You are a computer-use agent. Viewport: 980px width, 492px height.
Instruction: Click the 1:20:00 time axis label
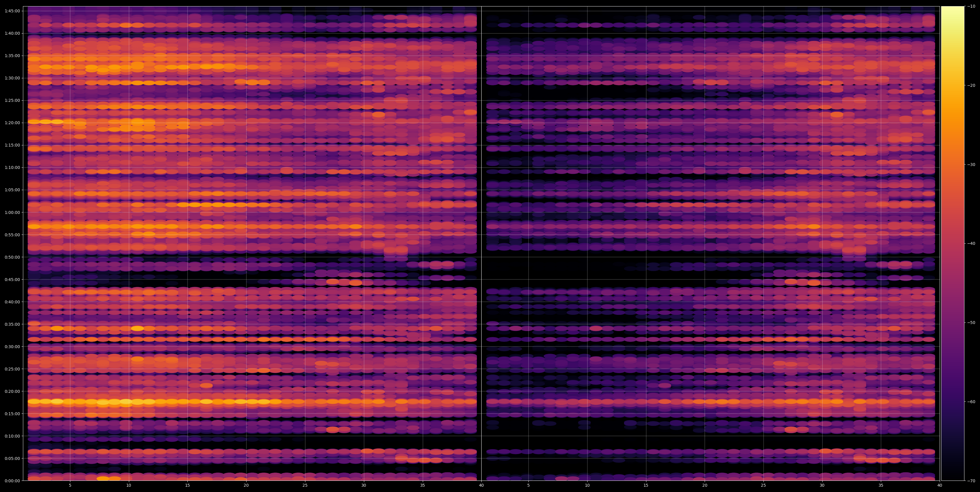click(12, 123)
